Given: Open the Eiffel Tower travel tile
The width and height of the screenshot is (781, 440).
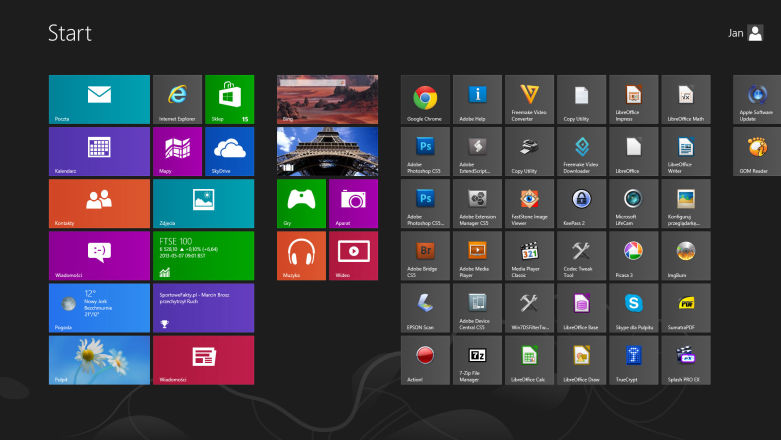Looking at the screenshot, I should click(327, 151).
